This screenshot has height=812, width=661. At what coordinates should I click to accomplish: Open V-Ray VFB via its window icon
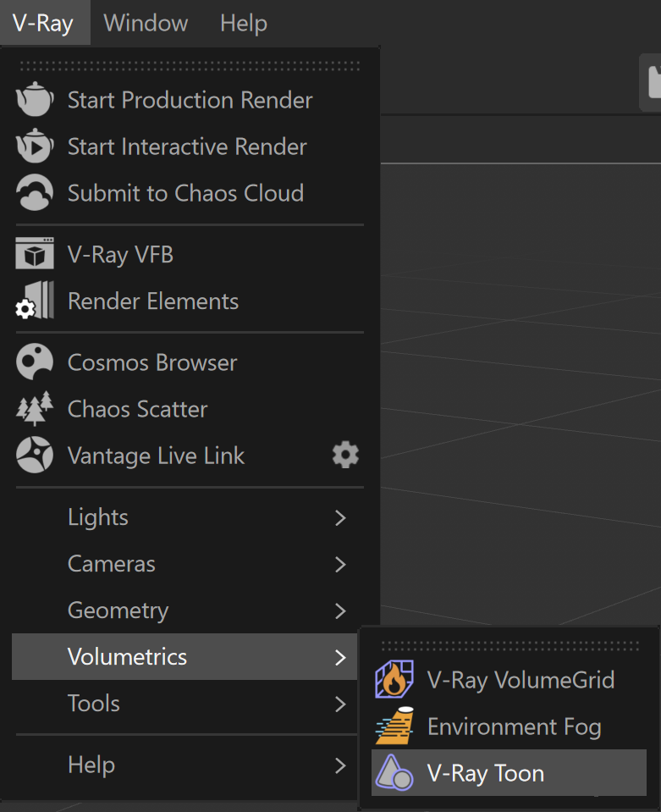35,254
